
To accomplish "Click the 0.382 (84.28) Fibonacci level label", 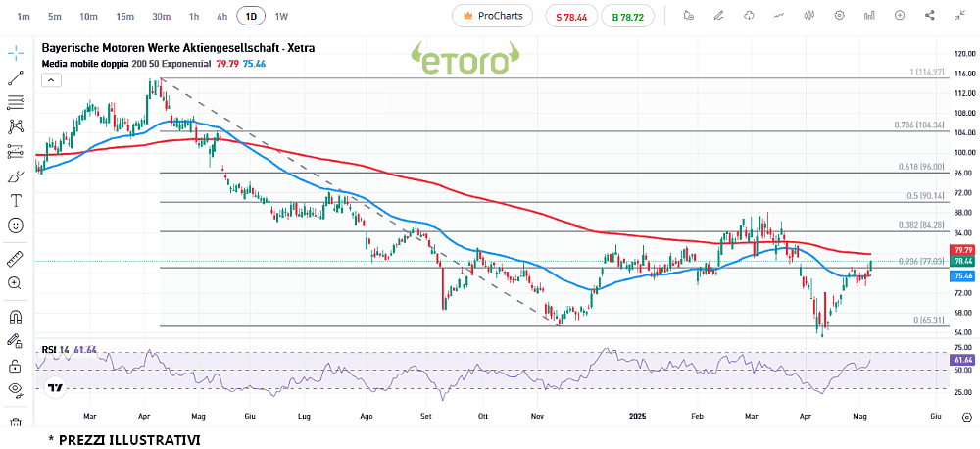I will tap(923, 225).
